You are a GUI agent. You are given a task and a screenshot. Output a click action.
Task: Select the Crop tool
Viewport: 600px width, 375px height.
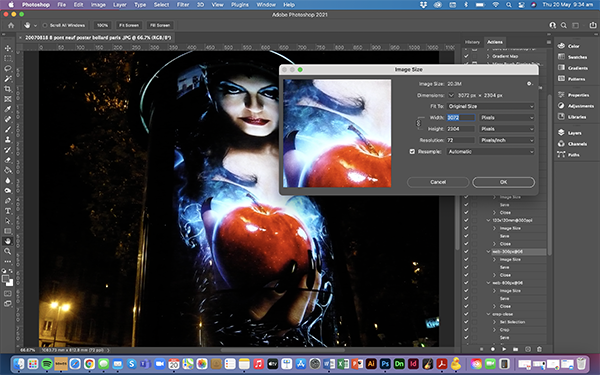pyautogui.click(x=8, y=89)
